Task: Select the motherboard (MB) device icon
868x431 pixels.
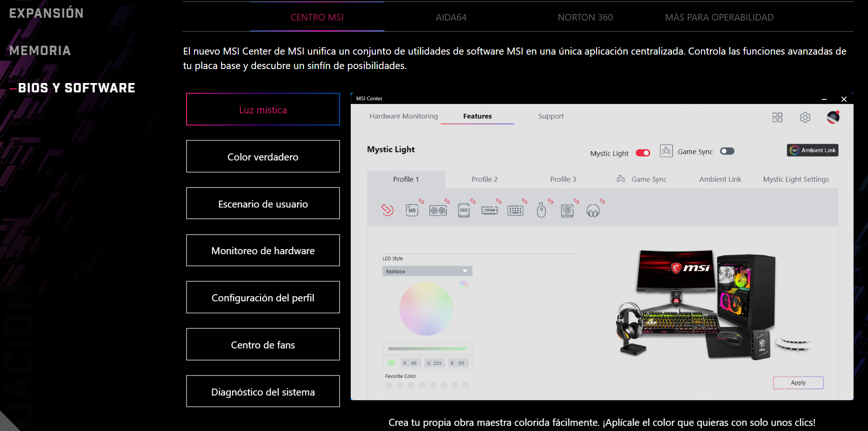Action: coord(412,210)
